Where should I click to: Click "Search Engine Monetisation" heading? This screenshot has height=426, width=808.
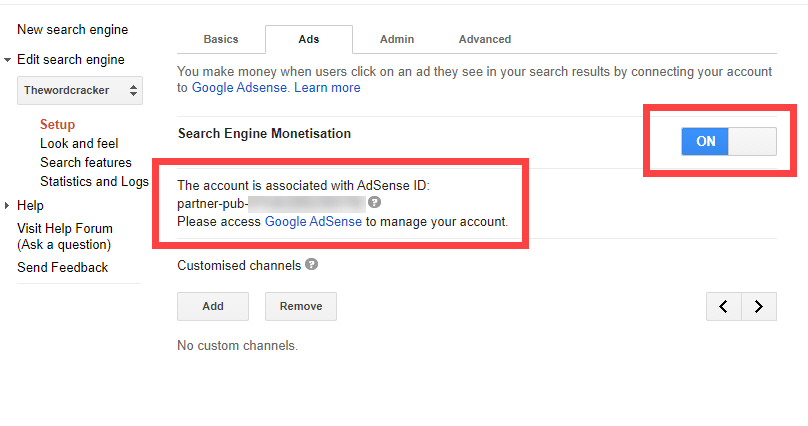pyautogui.click(x=264, y=133)
